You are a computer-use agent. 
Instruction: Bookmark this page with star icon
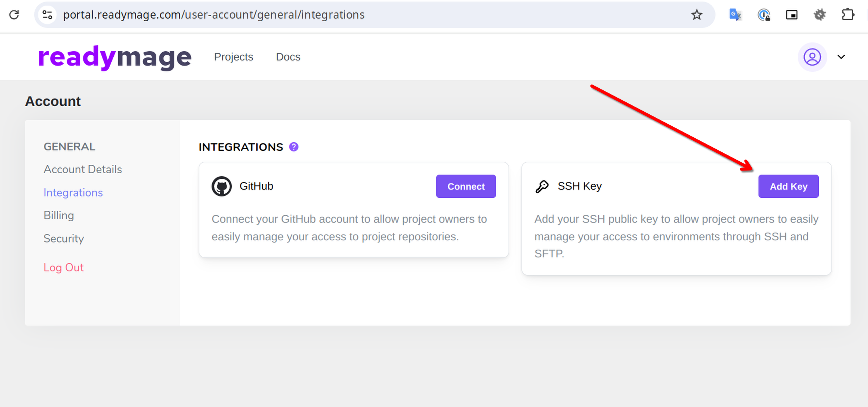(x=696, y=15)
